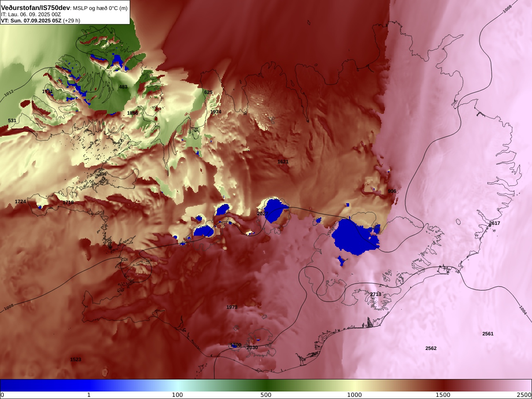Click the map value 1973

tap(232, 307)
